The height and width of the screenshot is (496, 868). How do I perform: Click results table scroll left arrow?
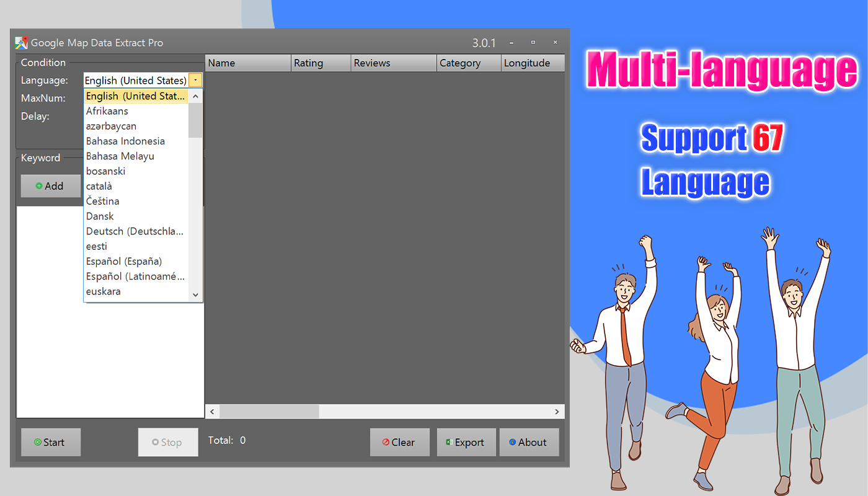click(x=212, y=412)
